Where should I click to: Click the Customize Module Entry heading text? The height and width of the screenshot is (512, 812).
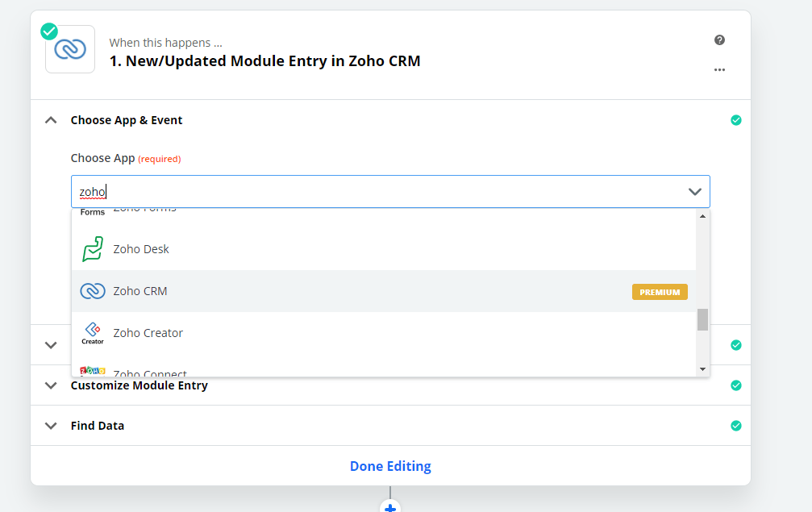coord(139,385)
